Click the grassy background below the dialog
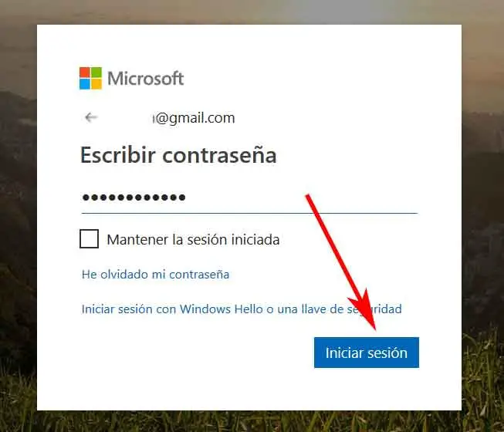 click(251, 421)
